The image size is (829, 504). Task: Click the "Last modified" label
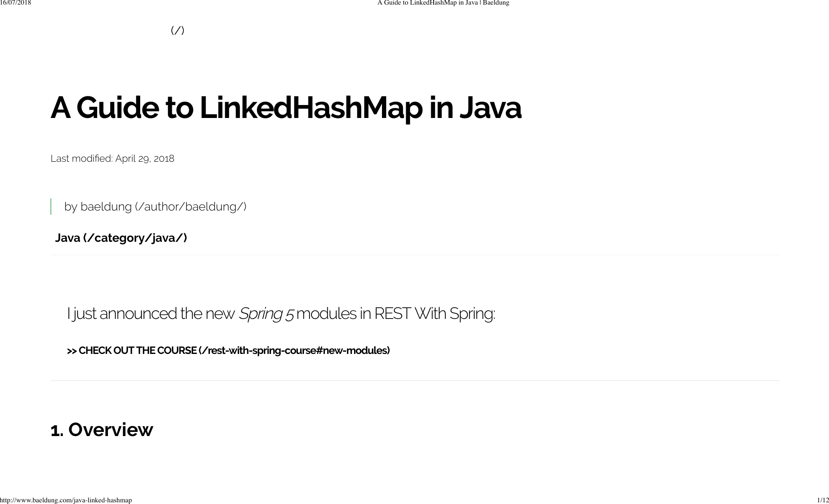coord(81,159)
